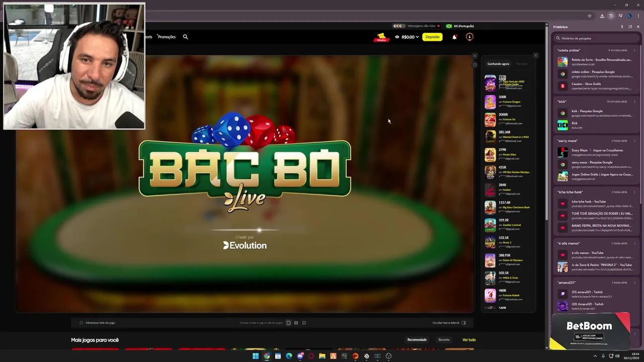Open tche tche funk - YouTube entry
The height and width of the screenshot is (362, 644).
coord(596,204)
